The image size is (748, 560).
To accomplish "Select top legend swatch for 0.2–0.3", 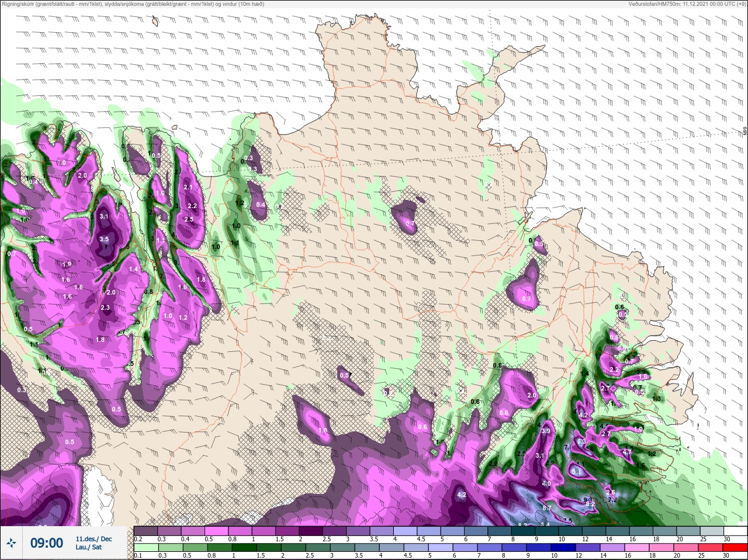I will pyautogui.click(x=146, y=531).
